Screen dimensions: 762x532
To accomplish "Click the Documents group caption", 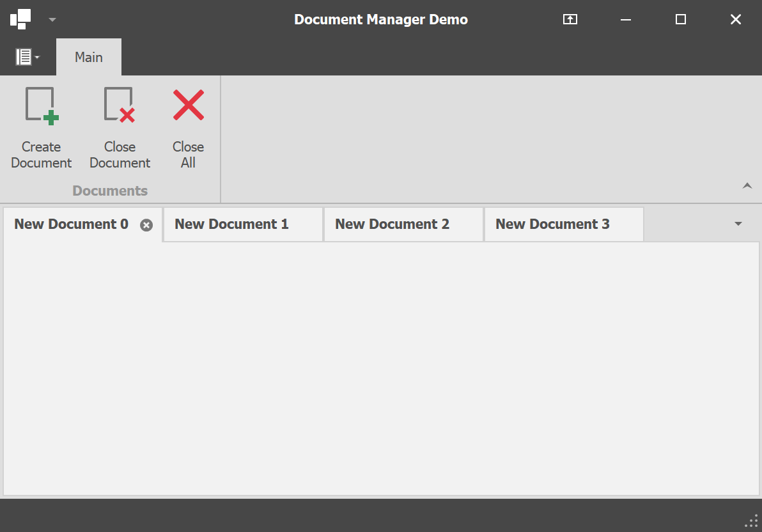I will coord(109,190).
